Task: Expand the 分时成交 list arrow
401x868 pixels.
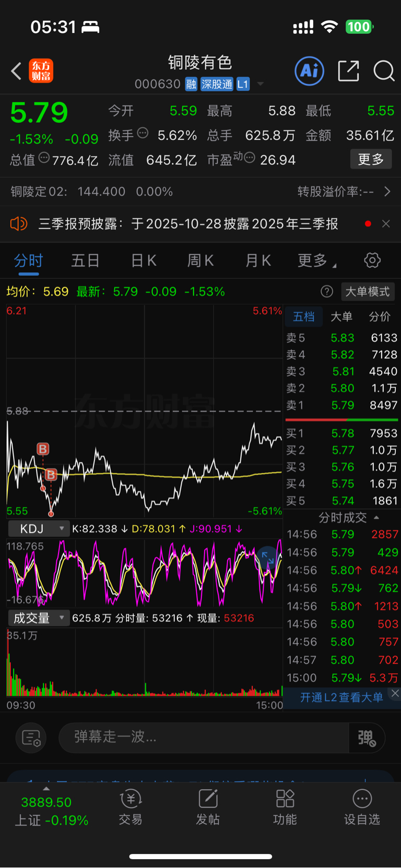Action: tap(376, 518)
